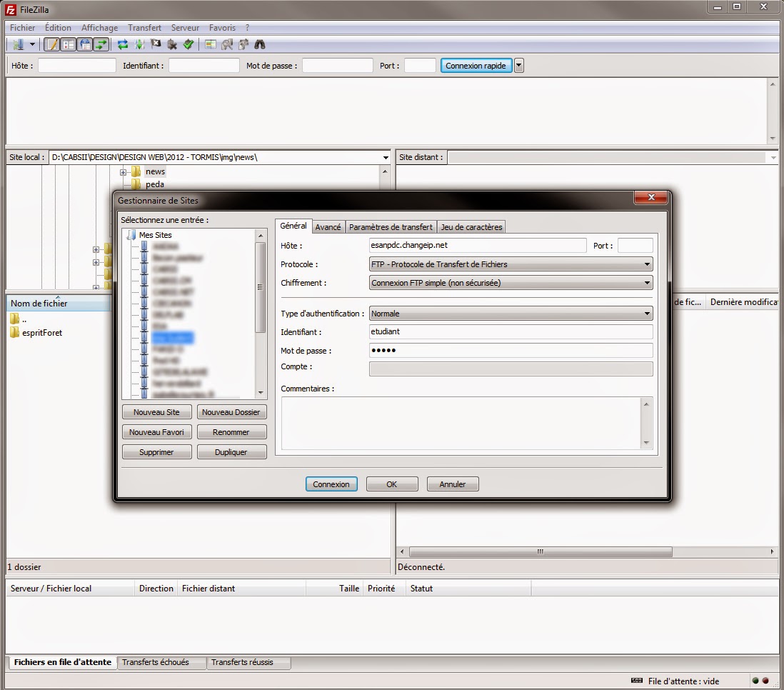The height and width of the screenshot is (690, 784).
Task: Switch to the Transferts échoués tab
Action: coord(156,662)
